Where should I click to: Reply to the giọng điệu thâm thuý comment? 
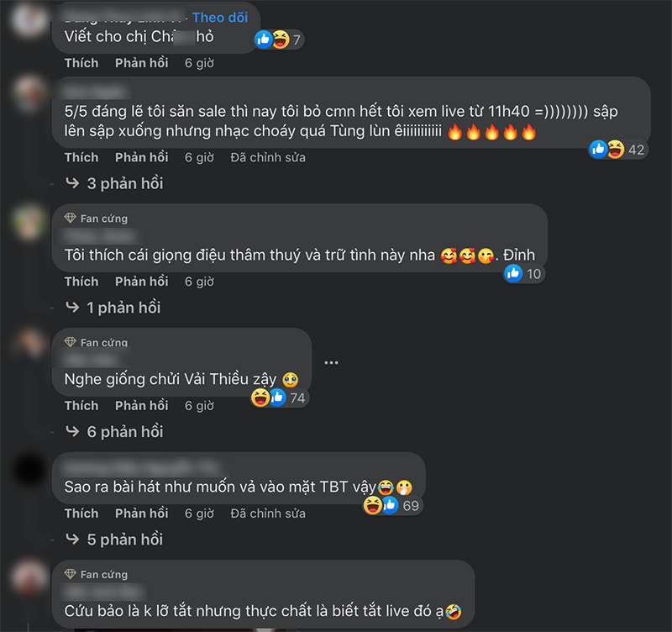pos(141,282)
